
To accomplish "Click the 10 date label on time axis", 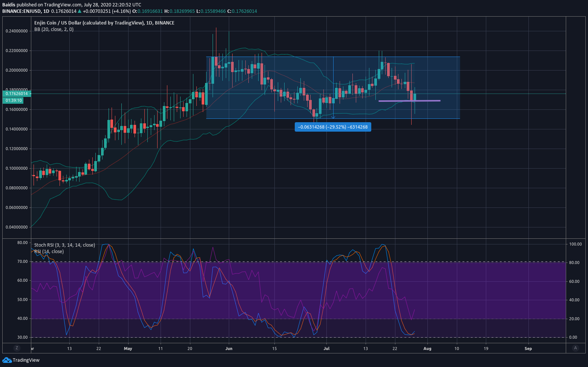I will pos(456,349).
